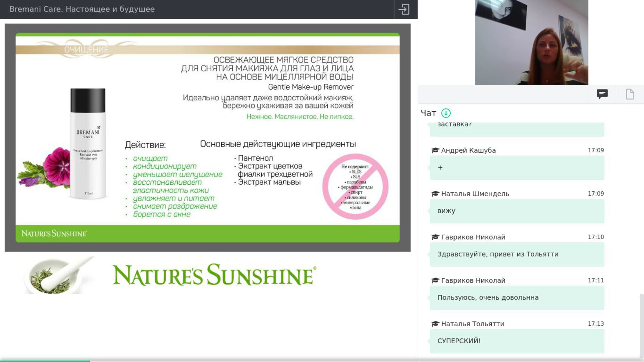Click 'Gentle Make-up Remover' text on slide
The width and height of the screenshot is (644, 362).
311,87
